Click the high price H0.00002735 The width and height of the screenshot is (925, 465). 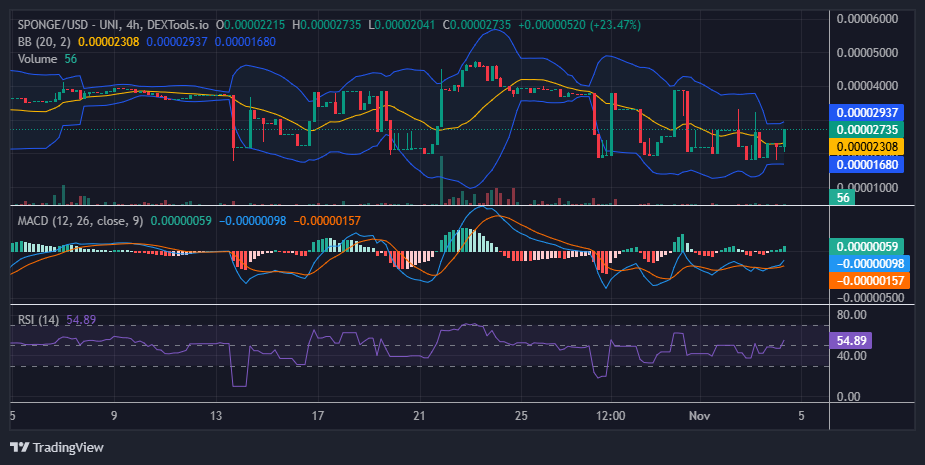pos(326,25)
